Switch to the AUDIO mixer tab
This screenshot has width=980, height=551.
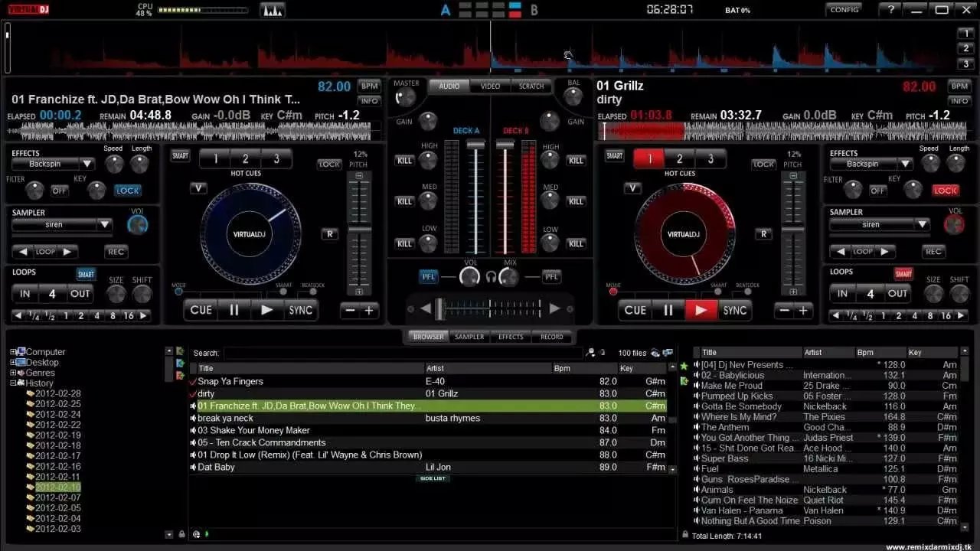tap(449, 86)
